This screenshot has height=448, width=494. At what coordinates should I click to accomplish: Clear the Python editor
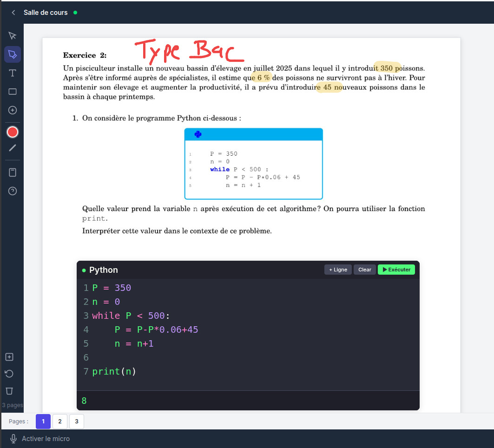coord(364,270)
